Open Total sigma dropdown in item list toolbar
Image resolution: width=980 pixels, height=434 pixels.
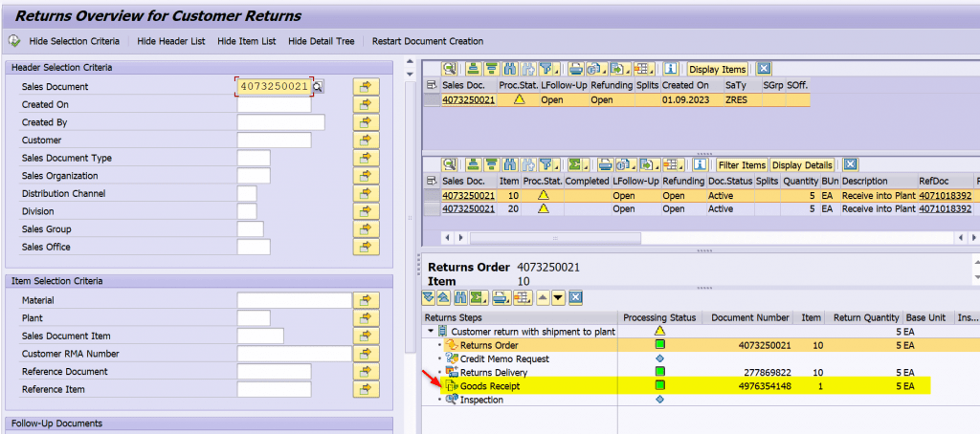579,164
